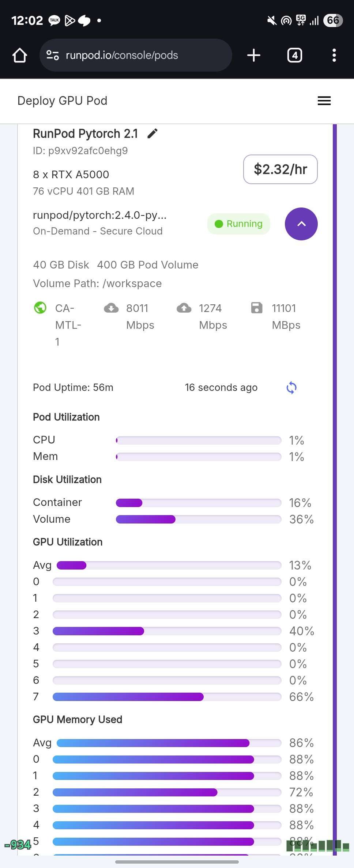The image size is (354, 868).
Task: Tap the $2.32/hr price badge
Action: (x=280, y=169)
